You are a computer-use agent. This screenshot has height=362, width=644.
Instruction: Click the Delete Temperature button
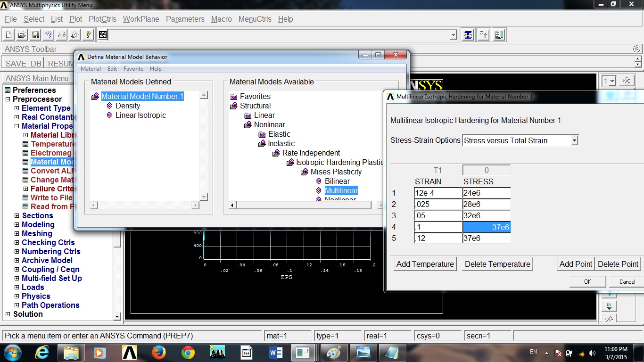coord(497,264)
